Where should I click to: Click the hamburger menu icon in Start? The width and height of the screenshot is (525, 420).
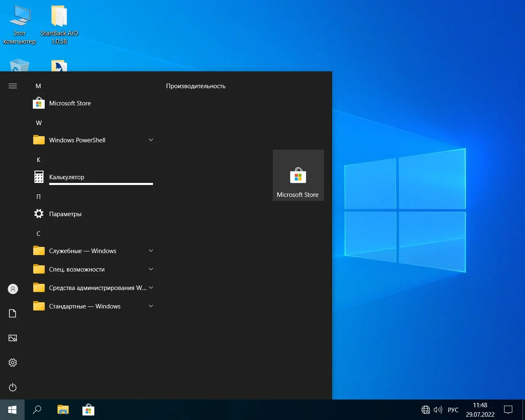click(x=13, y=86)
